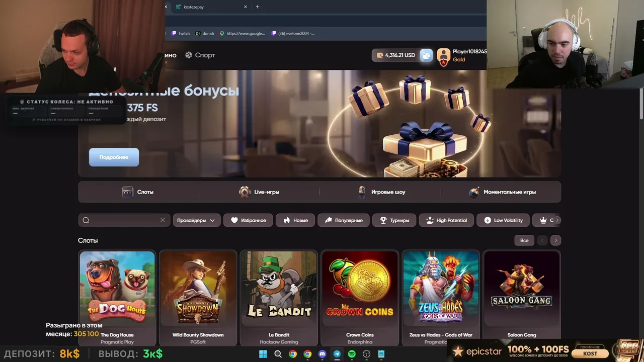The width and height of the screenshot is (644, 362).
Task: Show more filter chips with right arrow
Action: [x=557, y=220]
